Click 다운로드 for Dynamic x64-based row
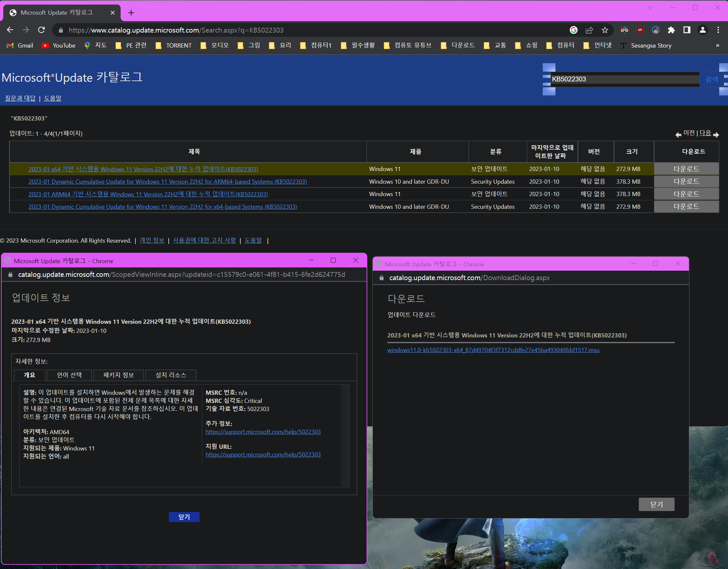This screenshot has height=569, width=728. pos(686,206)
